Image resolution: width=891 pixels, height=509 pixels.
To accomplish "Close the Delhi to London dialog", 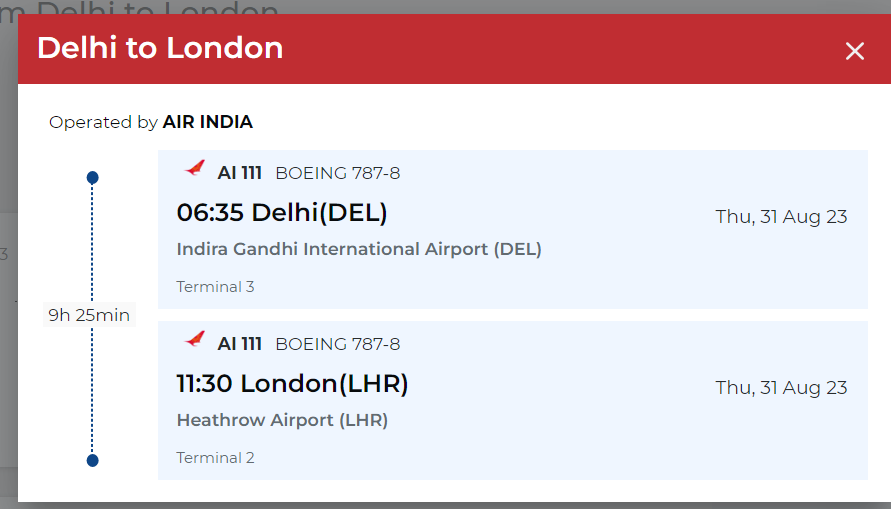I will [854, 51].
